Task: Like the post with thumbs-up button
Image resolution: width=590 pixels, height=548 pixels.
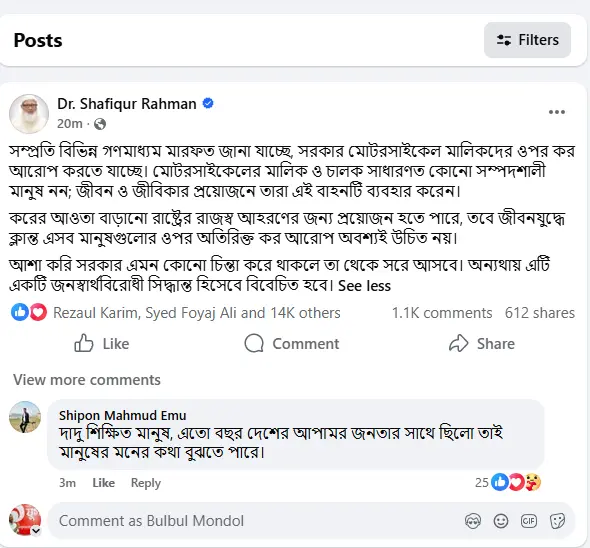Action: point(102,344)
